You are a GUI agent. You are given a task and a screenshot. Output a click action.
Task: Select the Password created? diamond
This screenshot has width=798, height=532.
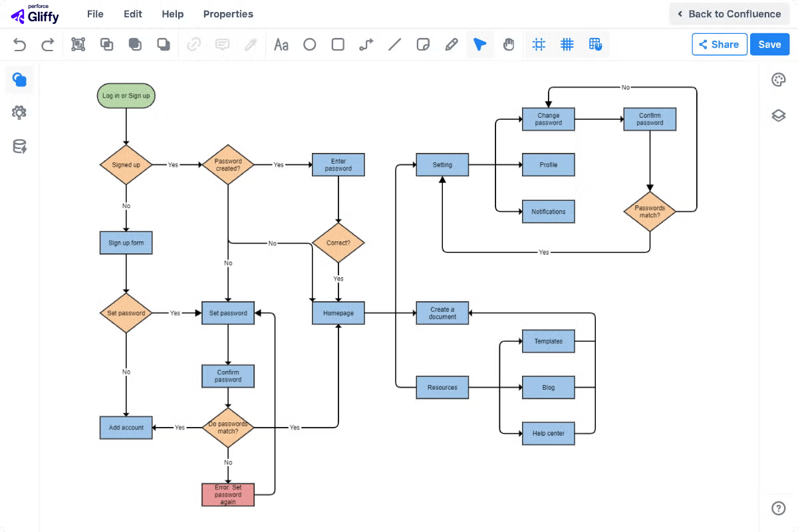point(228,164)
